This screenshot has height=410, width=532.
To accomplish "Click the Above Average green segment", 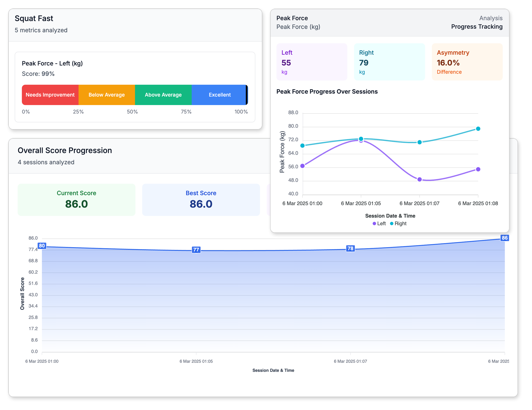I will (x=163, y=95).
